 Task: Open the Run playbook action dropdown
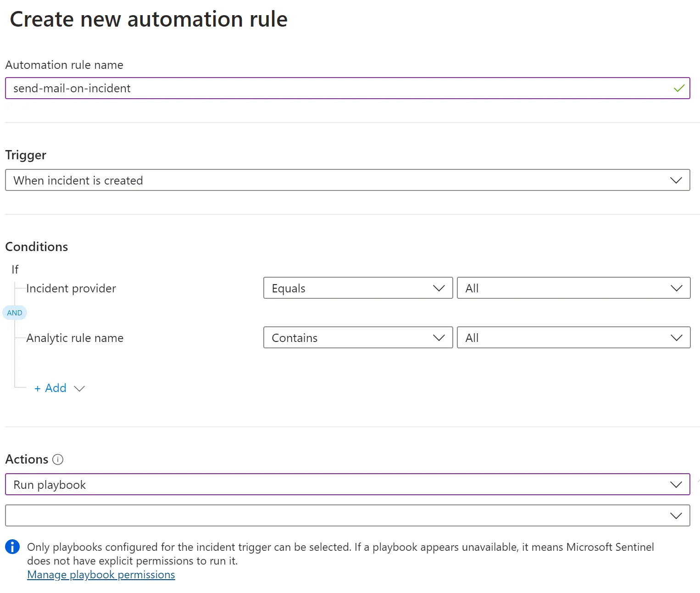(347, 485)
